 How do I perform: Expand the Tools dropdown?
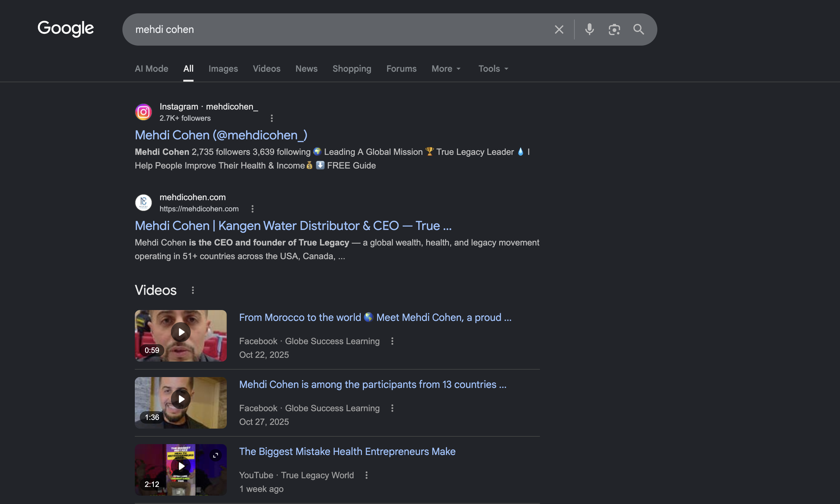point(493,69)
